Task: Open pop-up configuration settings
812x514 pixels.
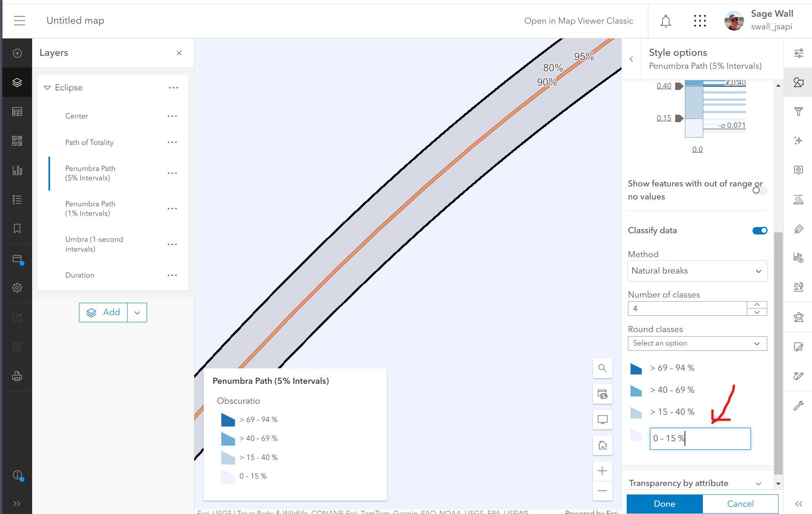Action: [798, 170]
